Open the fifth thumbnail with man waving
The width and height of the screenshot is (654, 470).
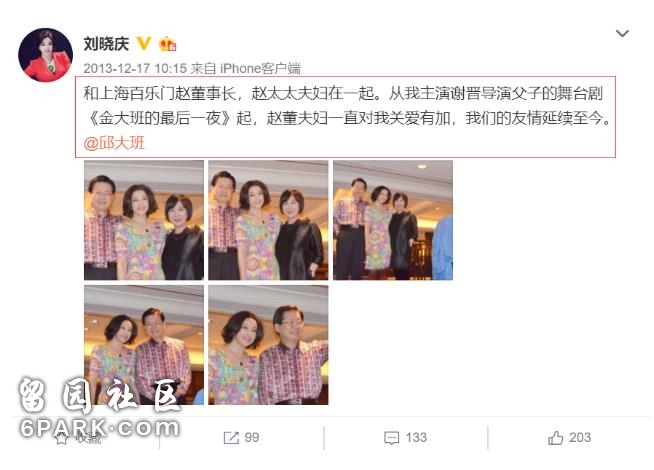pos(268,345)
